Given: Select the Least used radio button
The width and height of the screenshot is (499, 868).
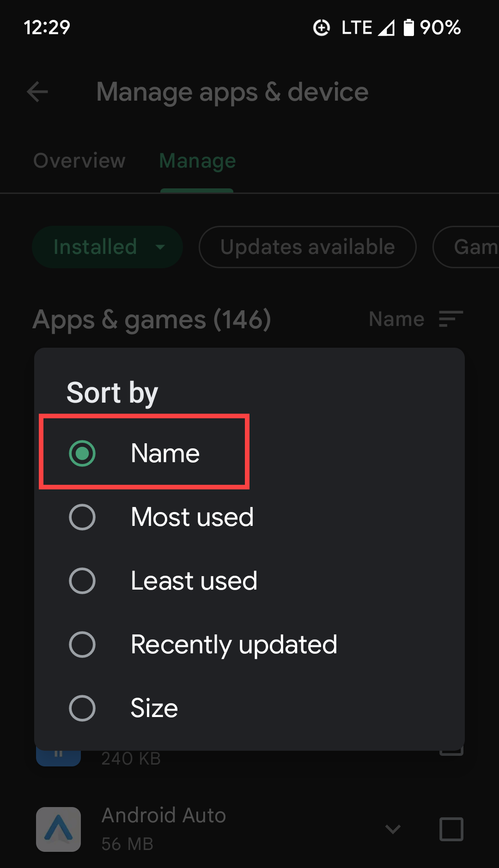Looking at the screenshot, I should pos(82,581).
